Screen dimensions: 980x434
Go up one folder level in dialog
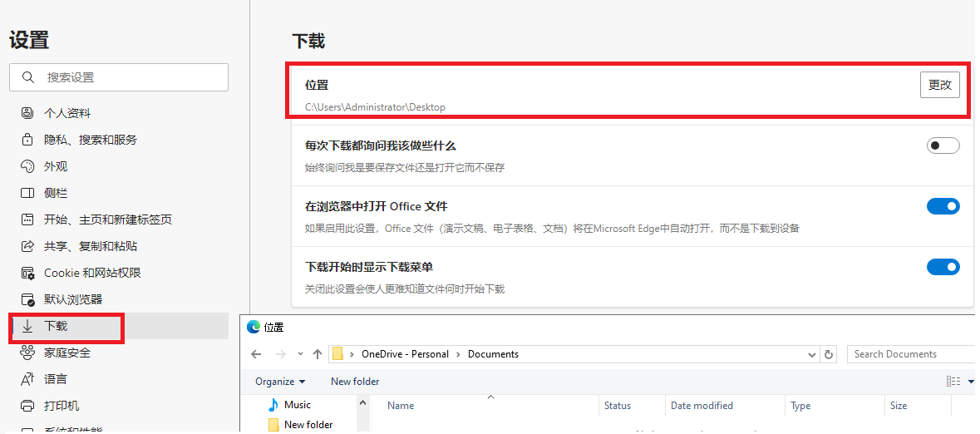(318, 354)
